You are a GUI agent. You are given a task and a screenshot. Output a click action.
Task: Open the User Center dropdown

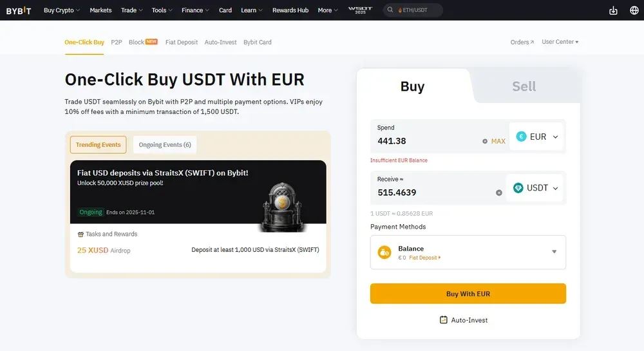[560, 42]
